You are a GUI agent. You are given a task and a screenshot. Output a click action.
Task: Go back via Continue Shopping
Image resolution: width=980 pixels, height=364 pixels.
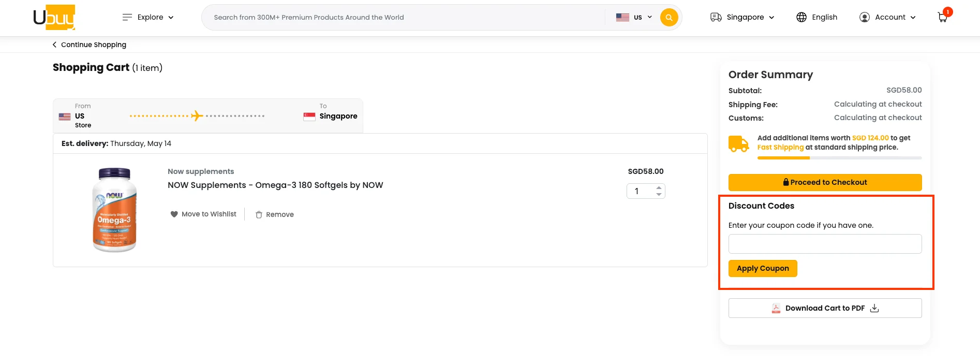pos(90,45)
